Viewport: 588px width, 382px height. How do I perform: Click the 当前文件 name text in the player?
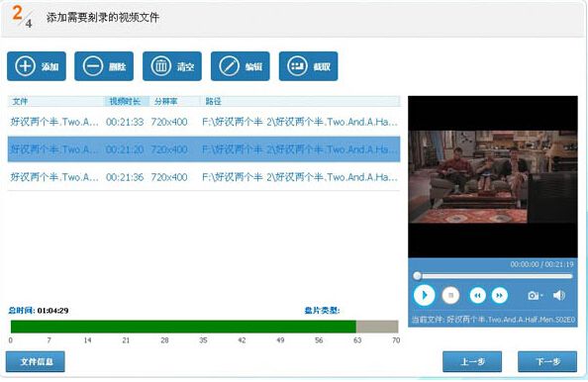pos(494,320)
